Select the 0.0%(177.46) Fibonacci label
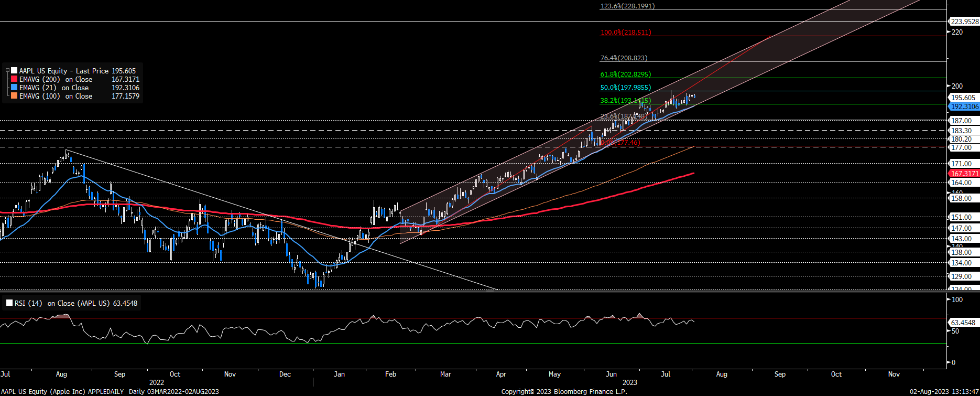 [x=620, y=143]
